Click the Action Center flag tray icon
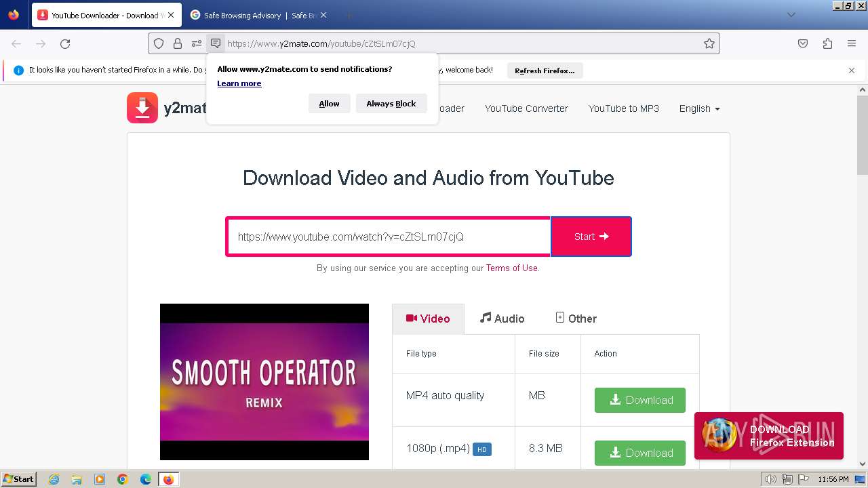The image size is (868, 488). pos(802,479)
